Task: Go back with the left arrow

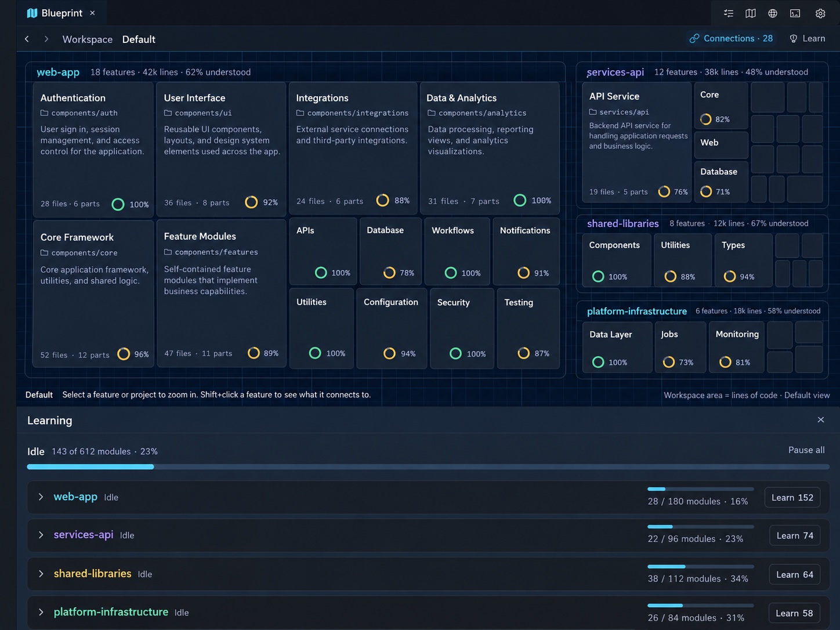Action: (27, 39)
